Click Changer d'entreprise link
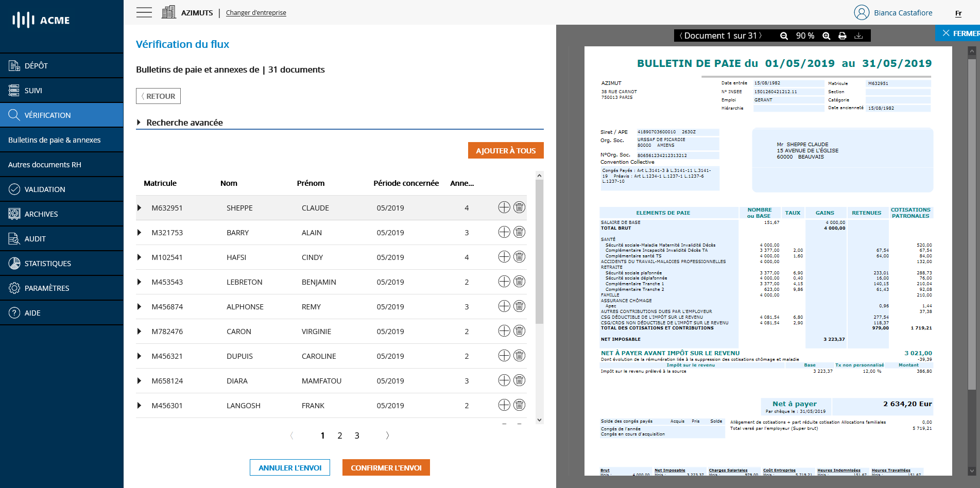 (x=256, y=13)
